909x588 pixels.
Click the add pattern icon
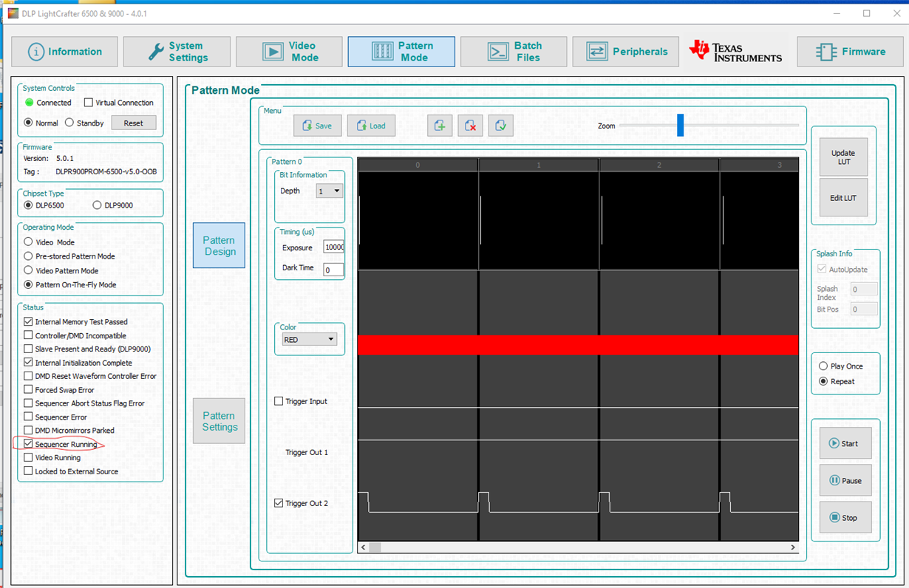click(x=440, y=126)
